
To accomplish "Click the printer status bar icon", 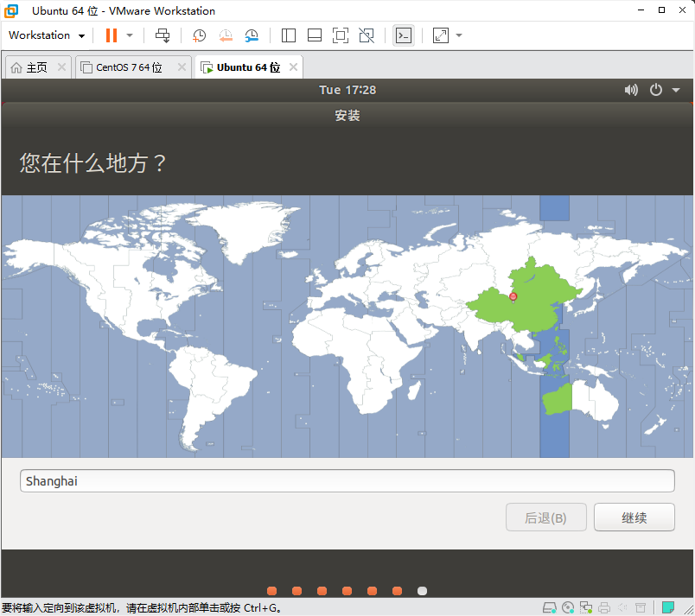I will [x=604, y=607].
